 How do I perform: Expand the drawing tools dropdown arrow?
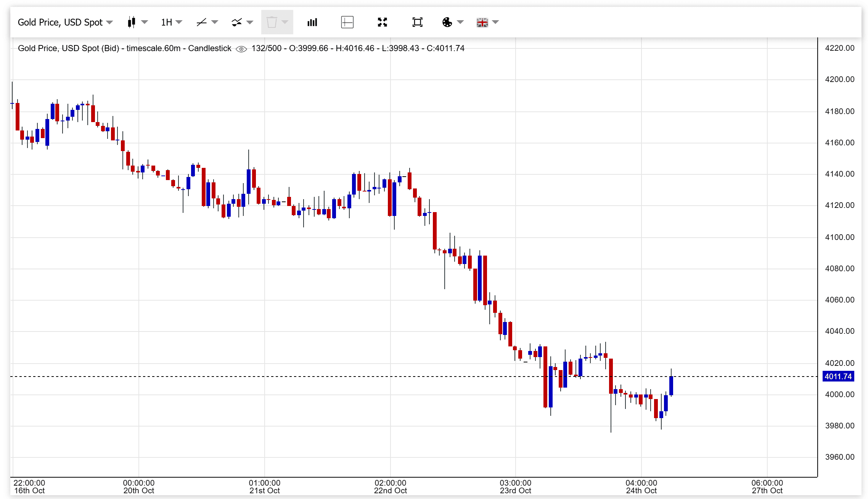(x=215, y=22)
